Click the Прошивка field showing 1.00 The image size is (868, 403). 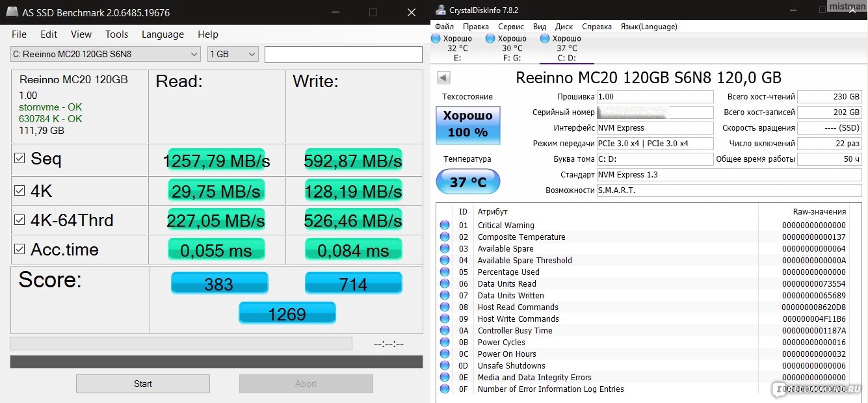click(x=655, y=97)
